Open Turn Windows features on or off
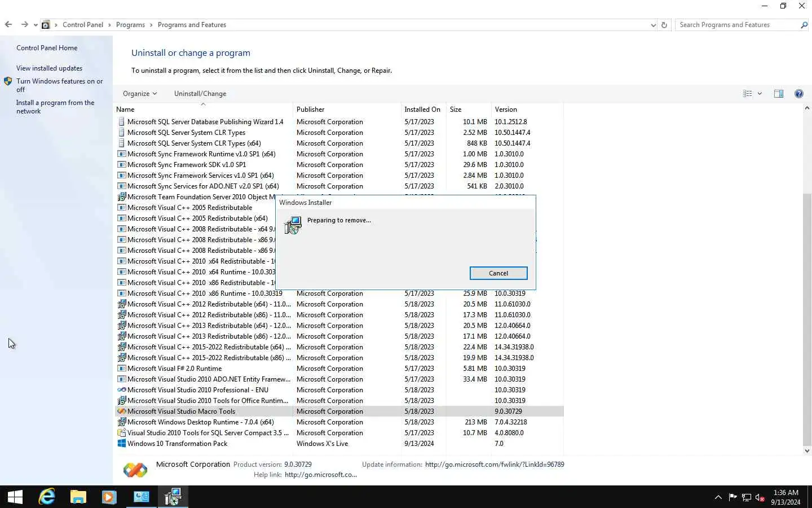Image resolution: width=812 pixels, height=508 pixels. 59,85
